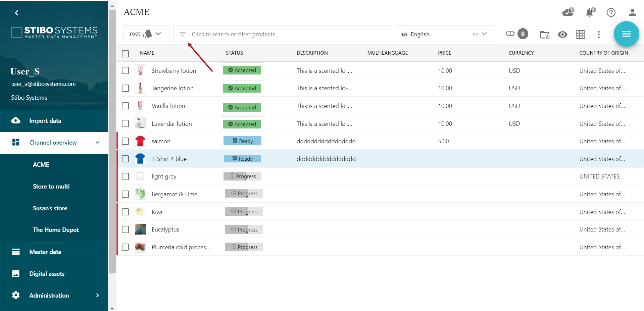Click the notifications bell icon
644x311 pixels.
coord(589,13)
